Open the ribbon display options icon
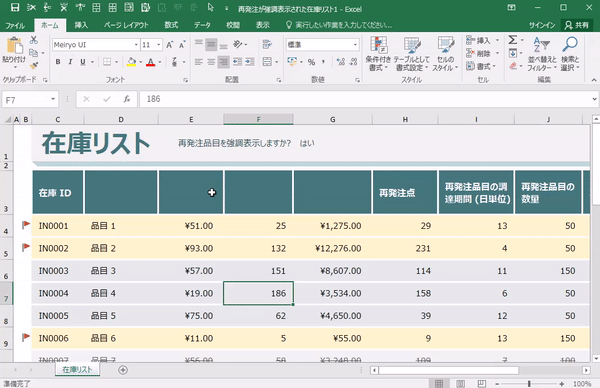This screenshot has width=600, height=388. [511, 7]
